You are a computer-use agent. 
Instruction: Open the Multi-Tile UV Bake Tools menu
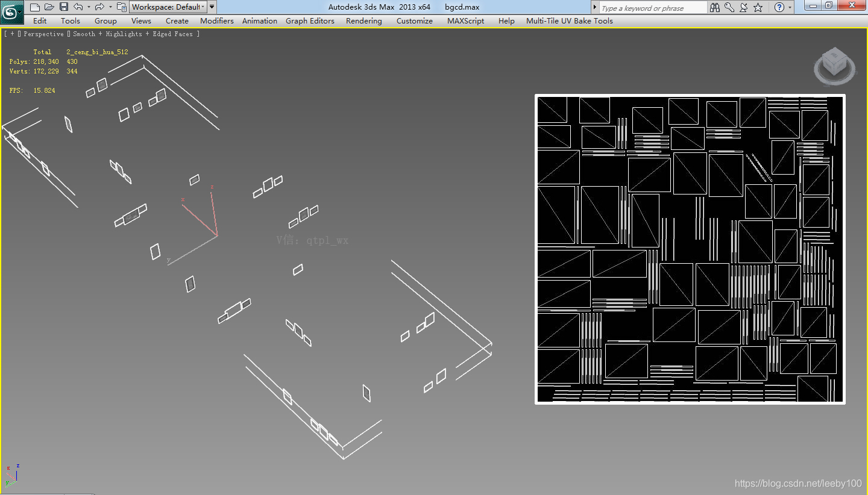pyautogui.click(x=570, y=20)
